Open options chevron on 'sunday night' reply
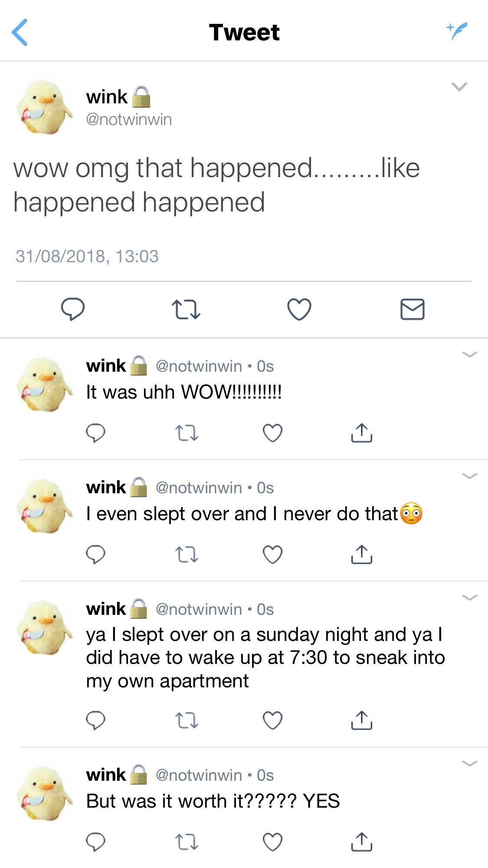Viewport: 488px width, 868px height. pyautogui.click(x=470, y=597)
